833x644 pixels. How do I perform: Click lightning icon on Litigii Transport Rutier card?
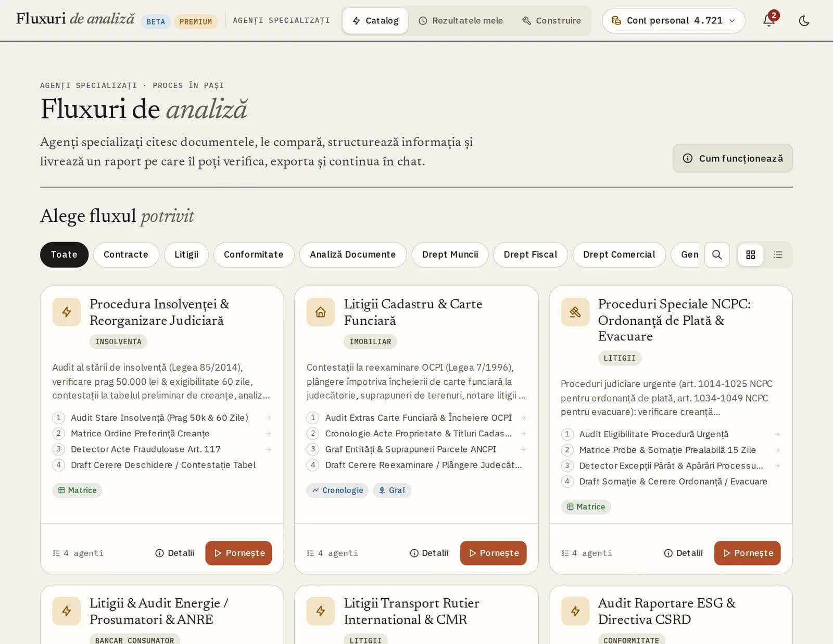pos(321,611)
